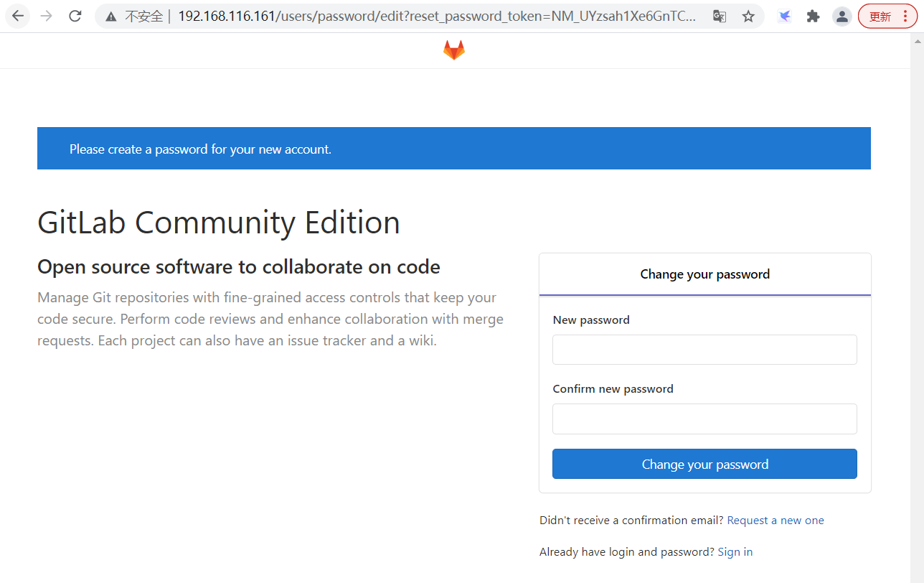The width and height of the screenshot is (924, 583).
Task: Click the Sign in link
Action: pos(735,552)
